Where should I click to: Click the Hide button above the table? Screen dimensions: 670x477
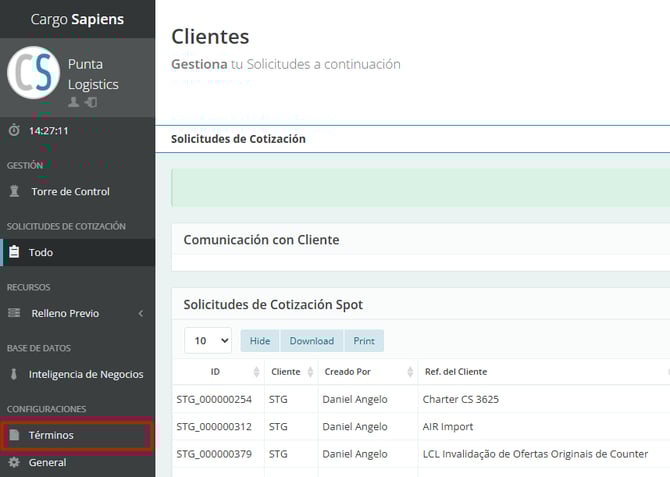[260, 341]
